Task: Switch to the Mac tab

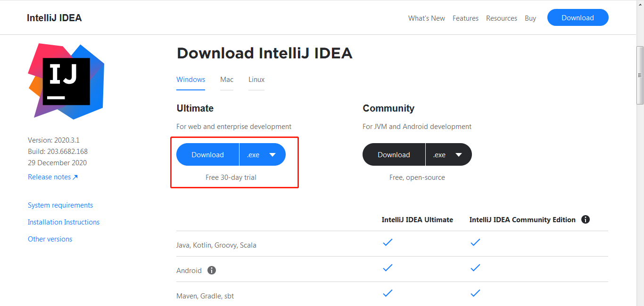Action: 227,80
